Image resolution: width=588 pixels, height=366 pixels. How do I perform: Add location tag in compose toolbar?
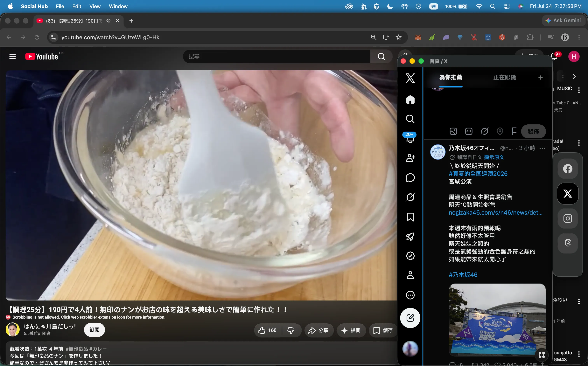[500, 131]
